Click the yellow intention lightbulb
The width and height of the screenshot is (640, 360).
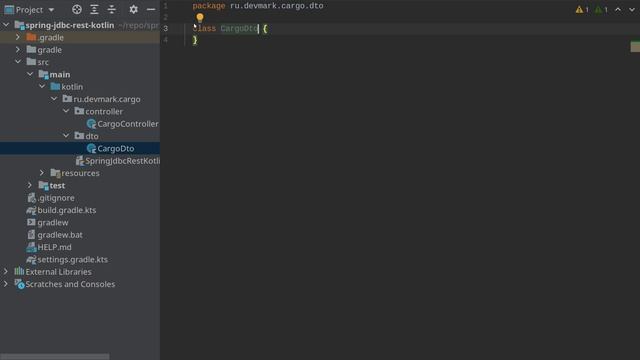[200, 18]
